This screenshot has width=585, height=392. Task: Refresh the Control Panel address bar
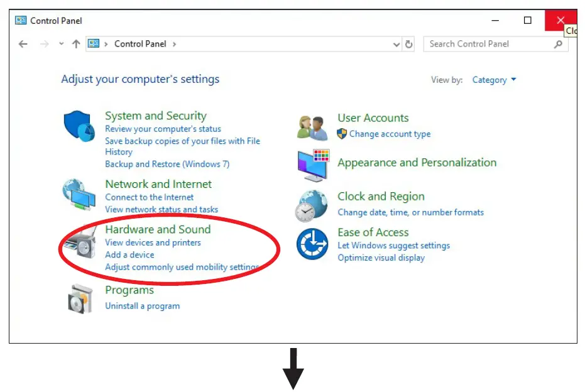click(409, 44)
